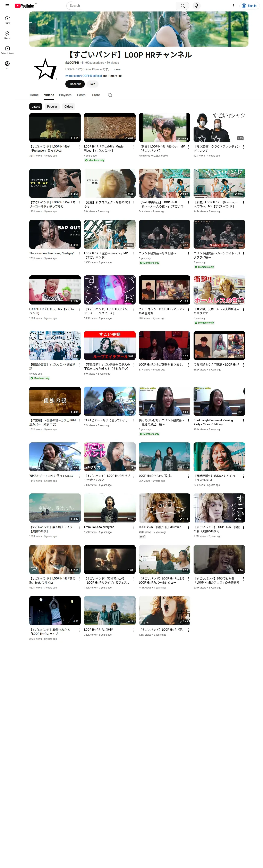Click the Sign in button

(x=249, y=6)
